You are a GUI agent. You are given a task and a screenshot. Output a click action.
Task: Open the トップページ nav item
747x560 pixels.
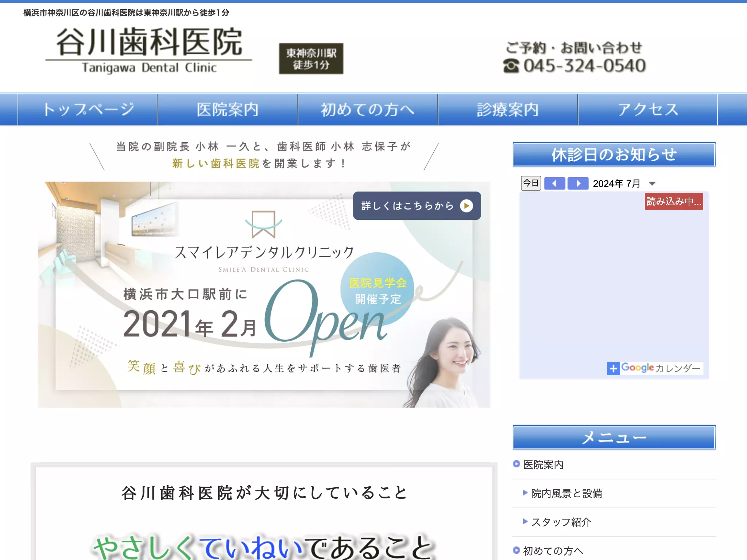tap(88, 109)
